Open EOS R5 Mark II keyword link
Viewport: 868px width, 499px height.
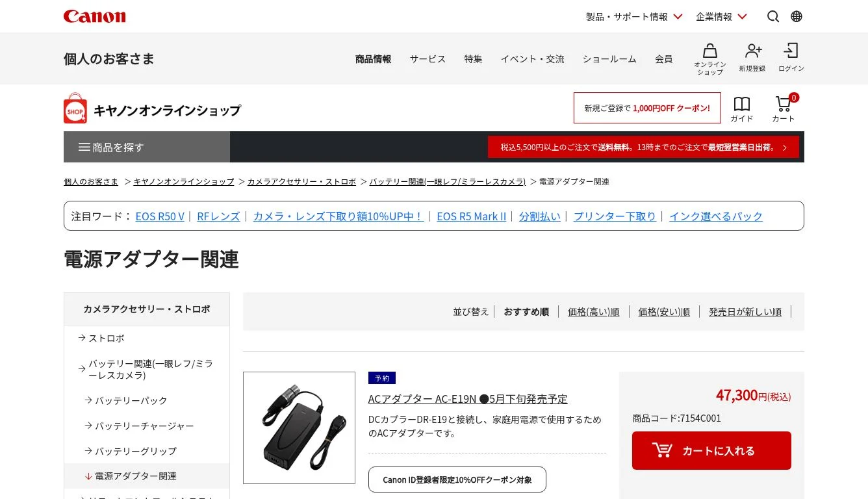tap(471, 216)
